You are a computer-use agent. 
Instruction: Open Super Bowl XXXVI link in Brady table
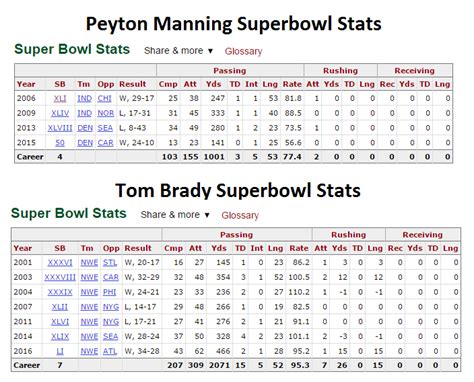[60, 263]
